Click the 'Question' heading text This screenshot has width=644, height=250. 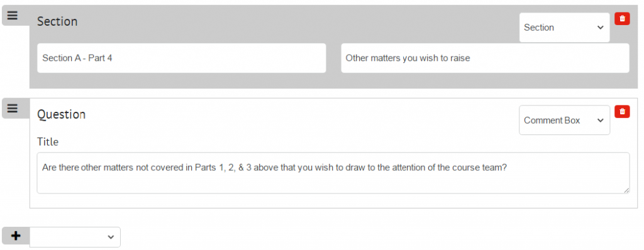(x=61, y=114)
